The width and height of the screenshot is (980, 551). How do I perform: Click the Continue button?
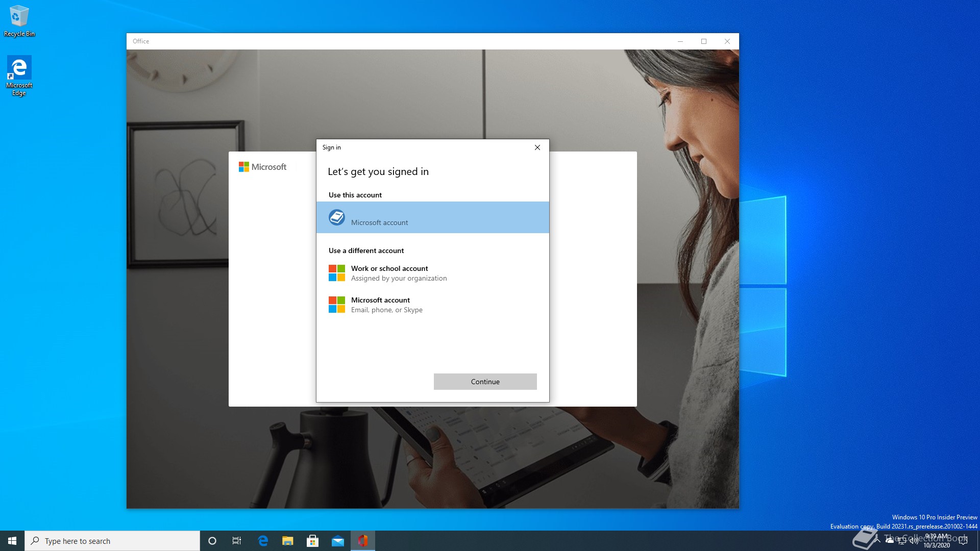[x=485, y=382]
